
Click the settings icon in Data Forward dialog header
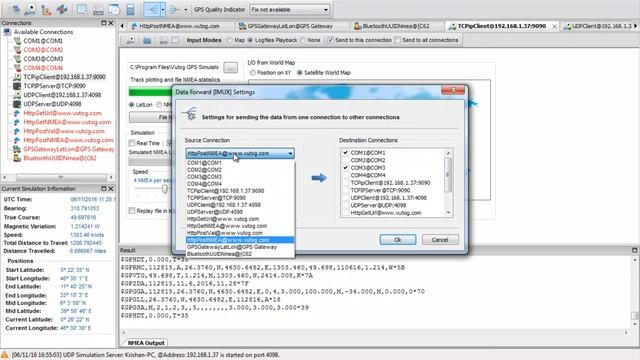(190, 114)
